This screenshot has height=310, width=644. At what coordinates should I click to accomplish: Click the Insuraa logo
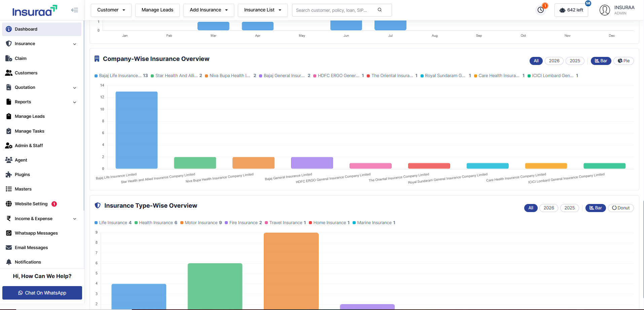(35, 10)
